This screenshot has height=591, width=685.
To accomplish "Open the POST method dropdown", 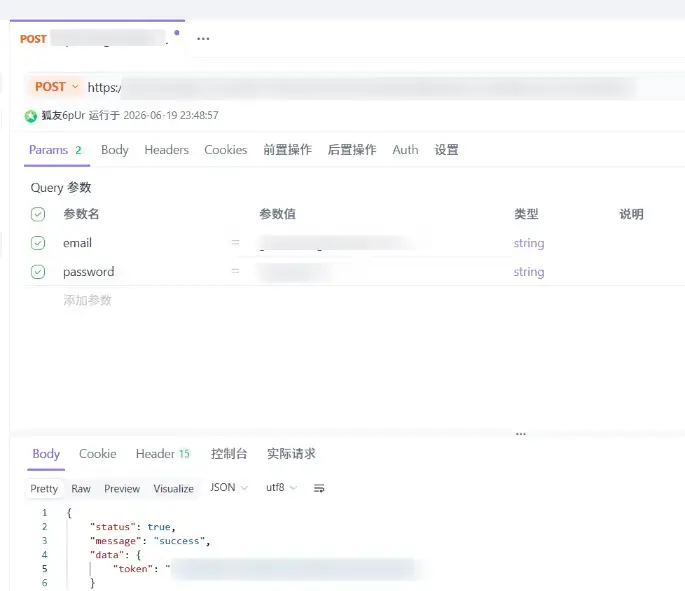I will [x=57, y=86].
